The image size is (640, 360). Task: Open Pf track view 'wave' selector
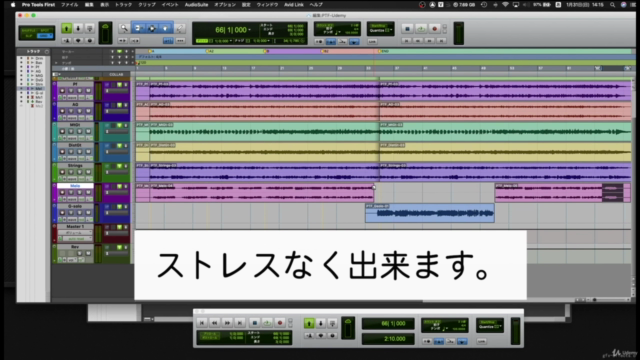pos(72,98)
